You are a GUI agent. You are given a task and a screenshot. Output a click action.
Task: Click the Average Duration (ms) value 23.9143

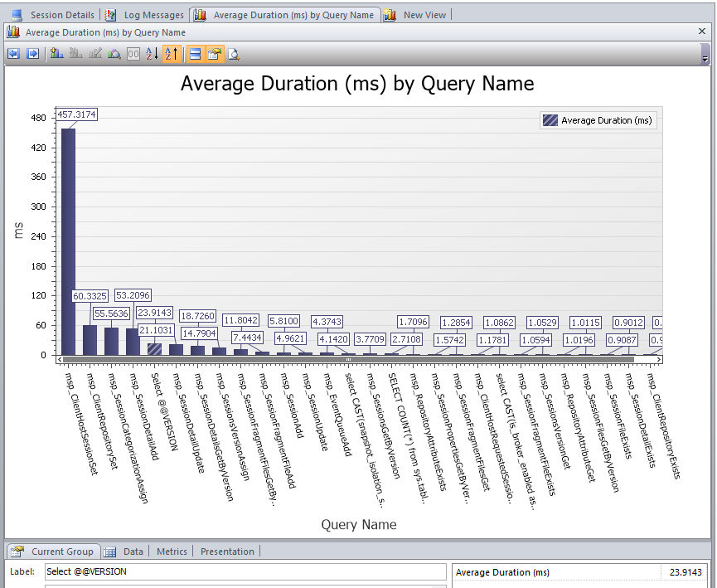(686, 572)
